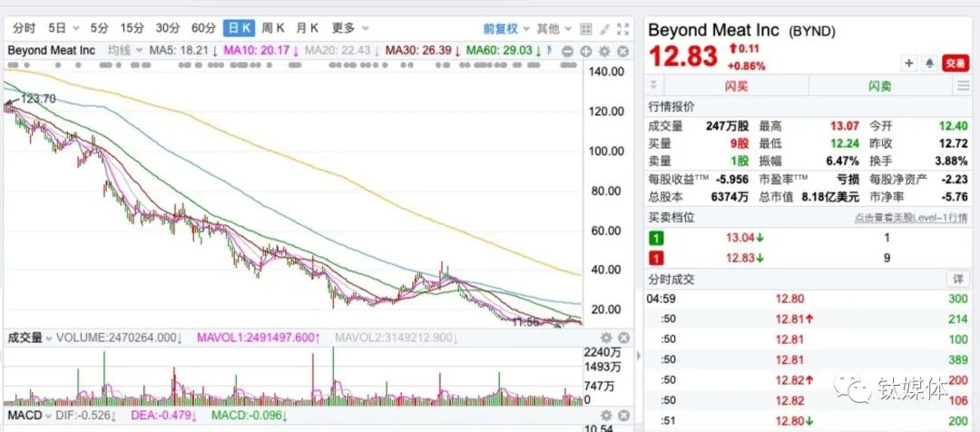Open the 均线 indicator dropdown
This screenshot has width=980, height=432.
(x=125, y=50)
